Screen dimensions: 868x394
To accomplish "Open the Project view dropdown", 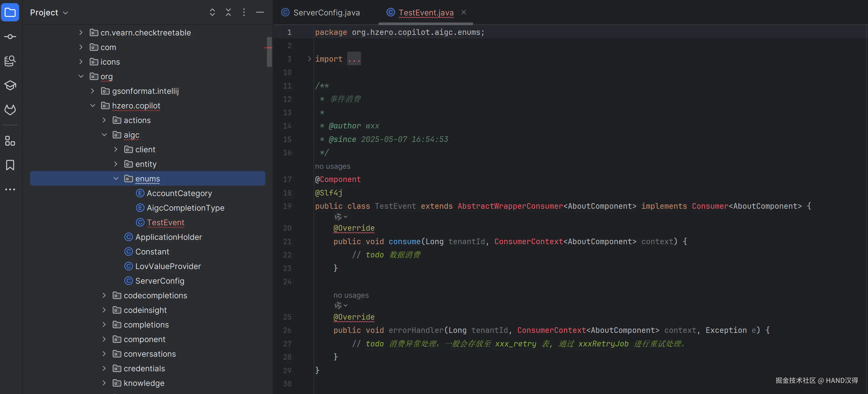I will 49,12.
